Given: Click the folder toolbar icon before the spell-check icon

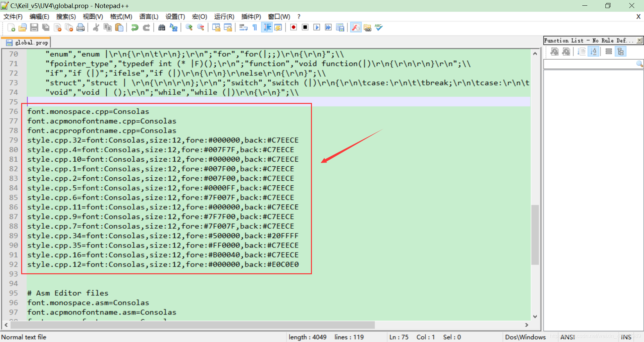Looking at the screenshot, I should pos(367,28).
